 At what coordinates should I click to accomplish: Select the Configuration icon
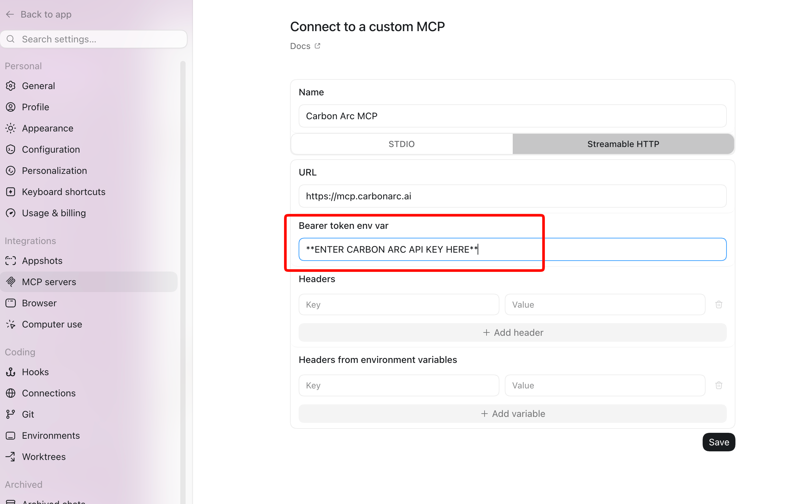pyautogui.click(x=11, y=150)
